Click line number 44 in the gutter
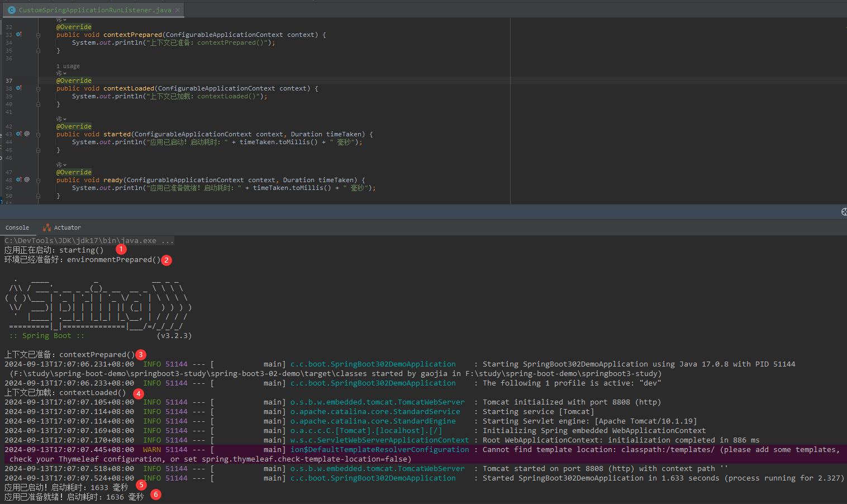This screenshot has height=504, width=847. pyautogui.click(x=9, y=142)
